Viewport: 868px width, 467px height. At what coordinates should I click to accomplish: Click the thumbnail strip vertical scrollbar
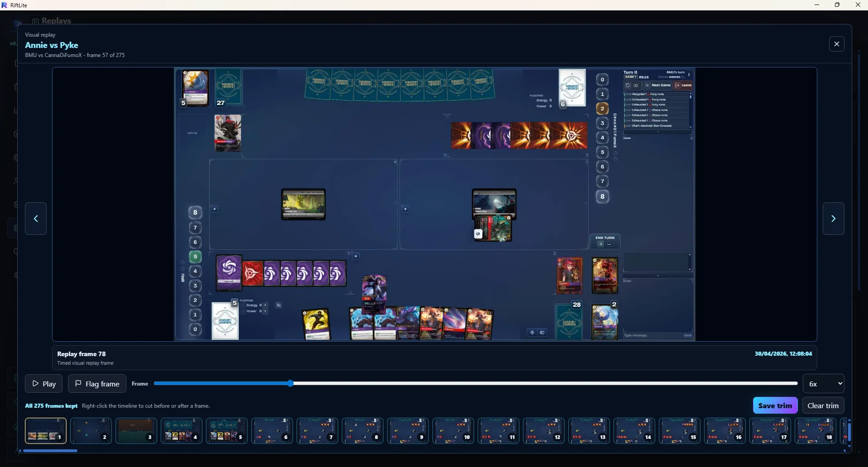tap(849, 433)
